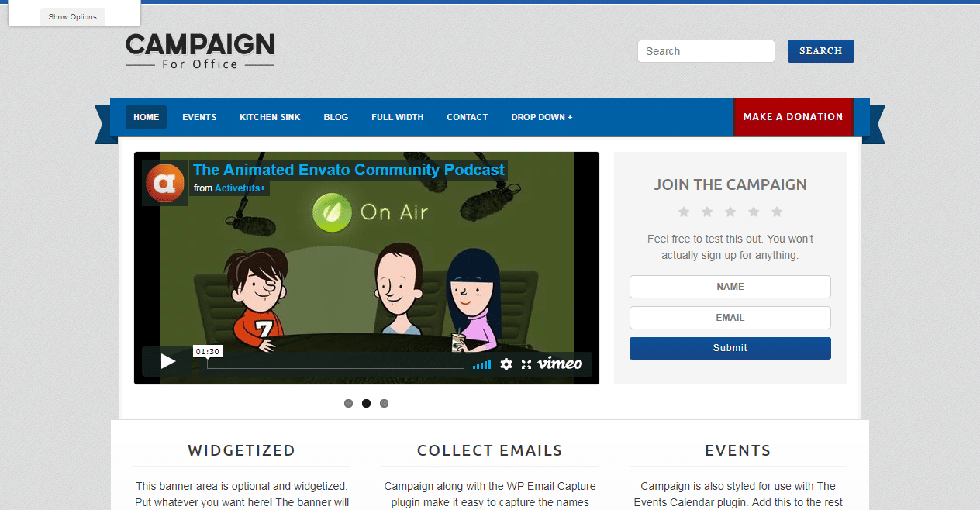Screen dimensions: 980x510
Task: Click the On Air logo in video
Action: pyautogui.click(x=370, y=212)
